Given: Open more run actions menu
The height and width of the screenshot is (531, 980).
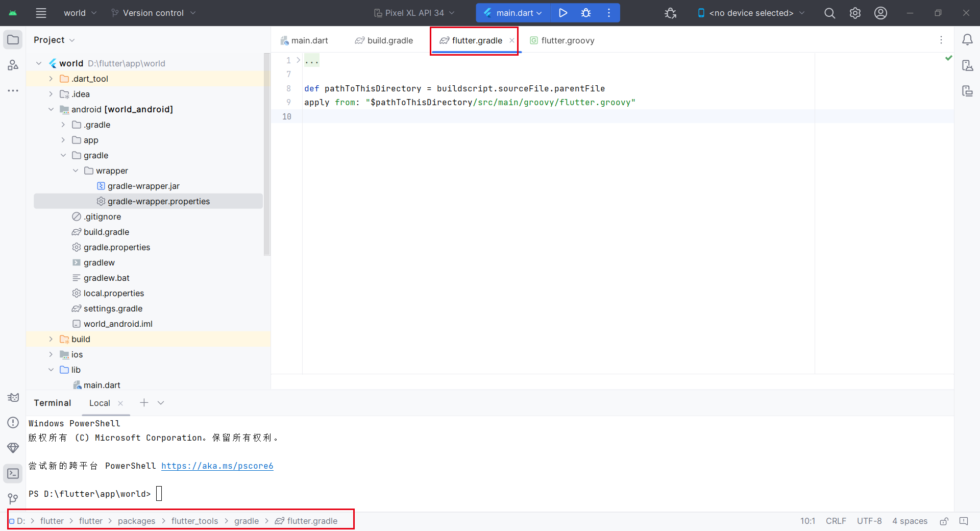Looking at the screenshot, I should pyautogui.click(x=609, y=13).
